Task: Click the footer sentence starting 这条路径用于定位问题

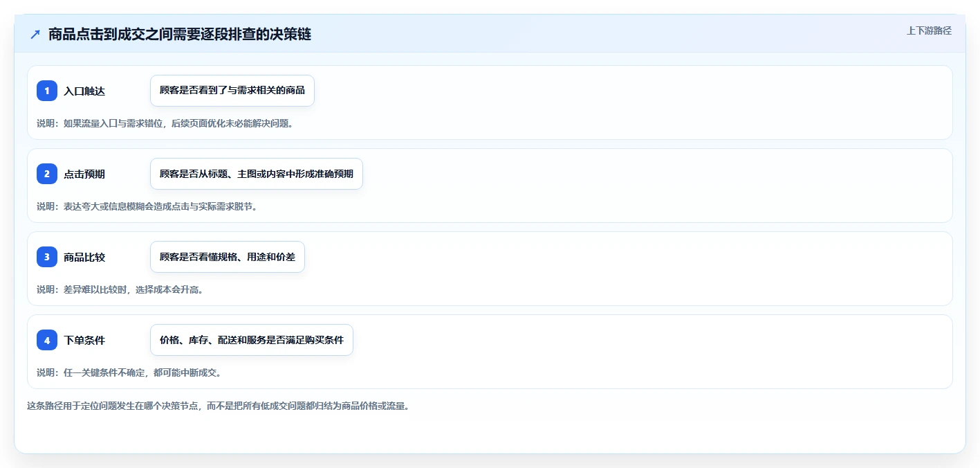Action: coord(218,406)
